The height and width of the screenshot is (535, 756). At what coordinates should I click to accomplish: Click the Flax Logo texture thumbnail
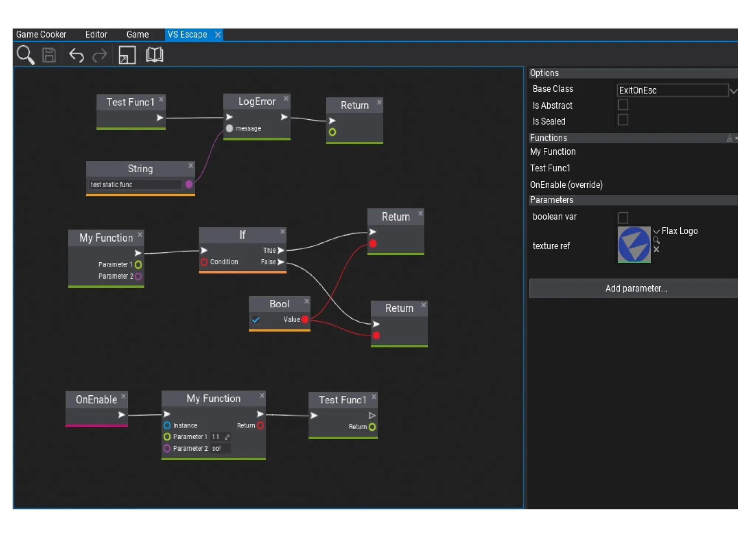633,244
